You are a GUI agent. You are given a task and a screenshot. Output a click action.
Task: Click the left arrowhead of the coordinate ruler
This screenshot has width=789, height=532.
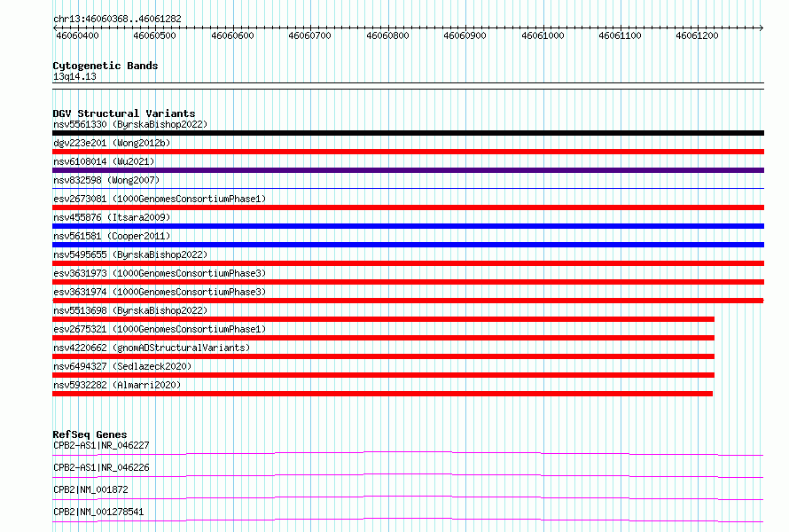55,28
